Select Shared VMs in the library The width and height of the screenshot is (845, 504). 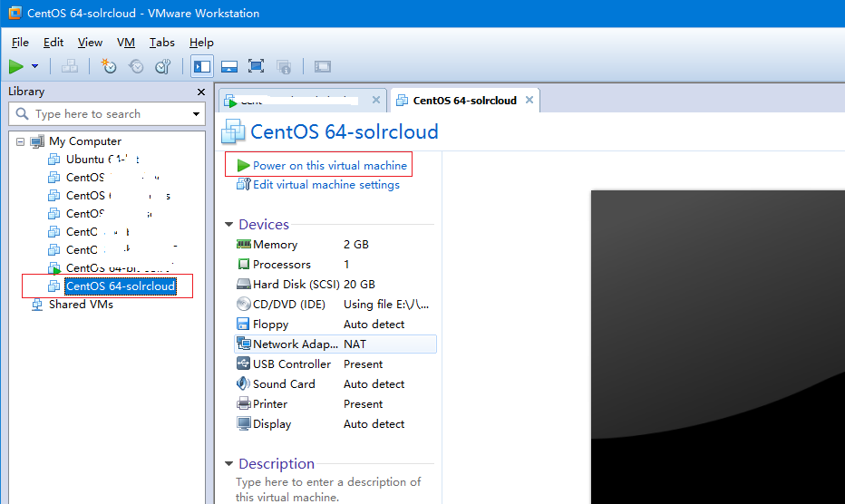[x=81, y=304]
